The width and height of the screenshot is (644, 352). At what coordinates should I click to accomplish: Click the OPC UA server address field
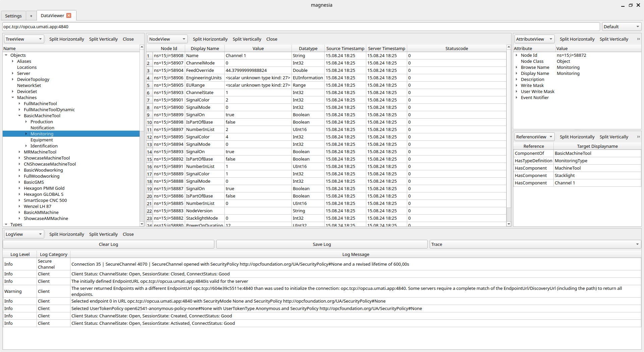[x=301, y=27]
